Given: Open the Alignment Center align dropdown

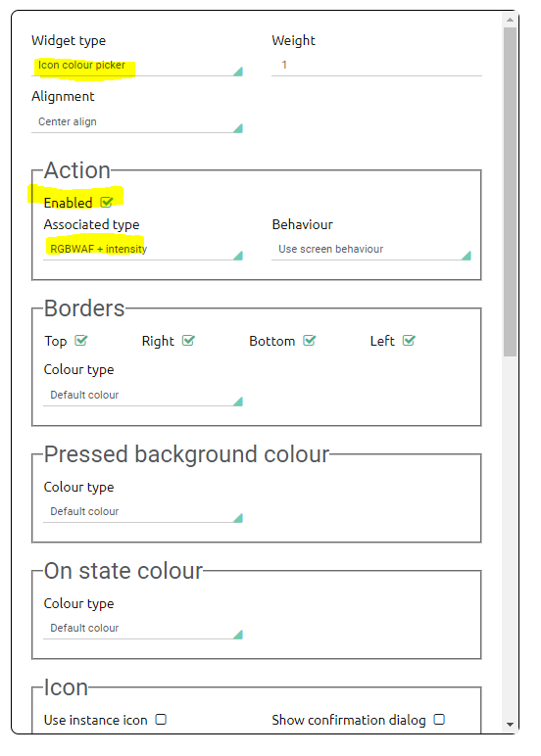Looking at the screenshot, I should pyautogui.click(x=137, y=122).
